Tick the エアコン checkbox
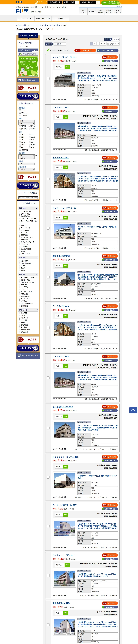This screenshot has height=644, width=138. coord(20,232)
